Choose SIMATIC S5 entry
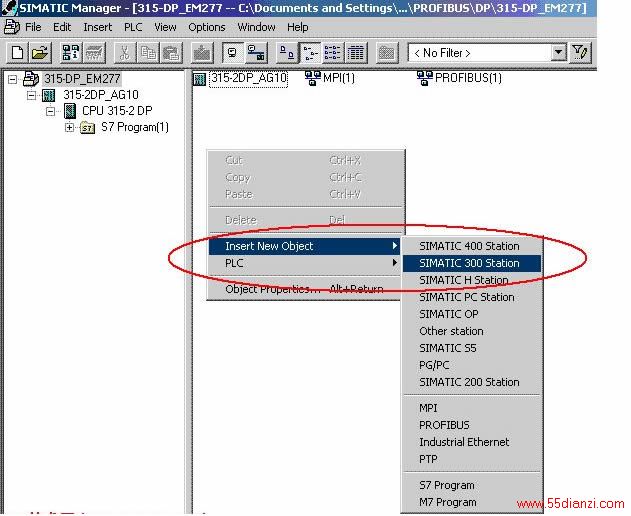 pos(472,348)
